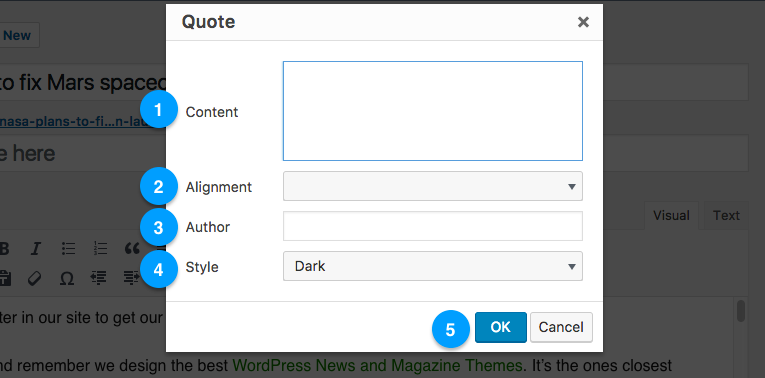Click the editor's vertical scrollbar thumb
Screen dimensions: 765x378
click(741, 311)
